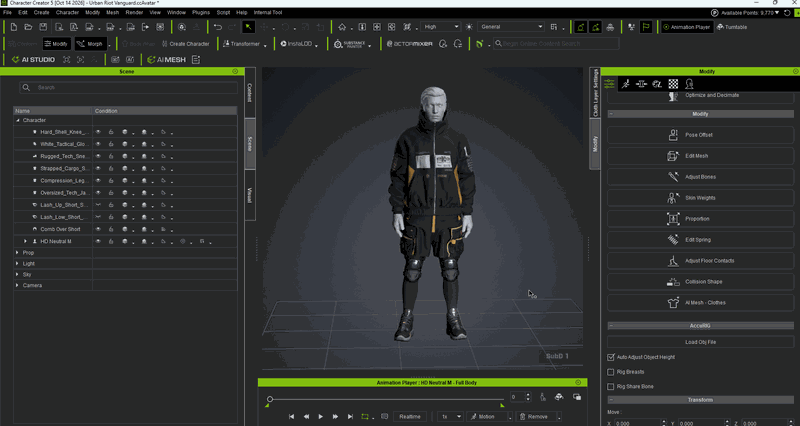Click the Realtime button in Animation Player
The width and height of the screenshot is (800, 426).
coord(410,417)
